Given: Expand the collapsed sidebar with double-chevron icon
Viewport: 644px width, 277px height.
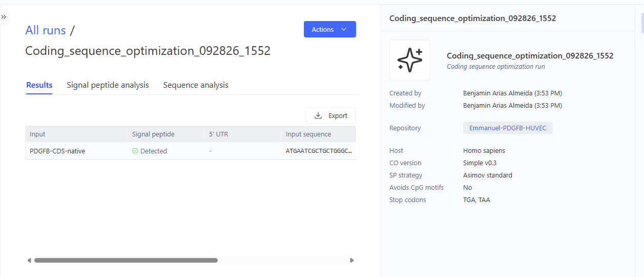Looking at the screenshot, I should 4,17.
